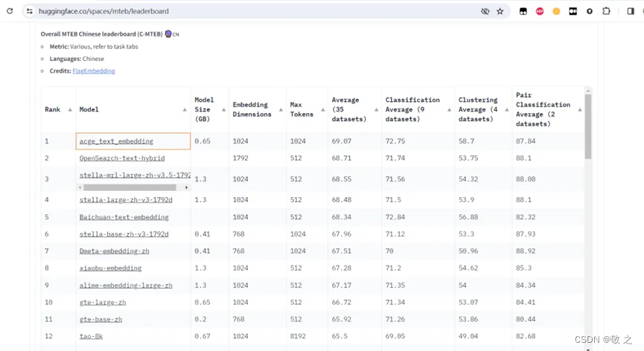Screen dimensions: 644x351
Task: Click the clustering value 58.7
Action: pos(466,141)
